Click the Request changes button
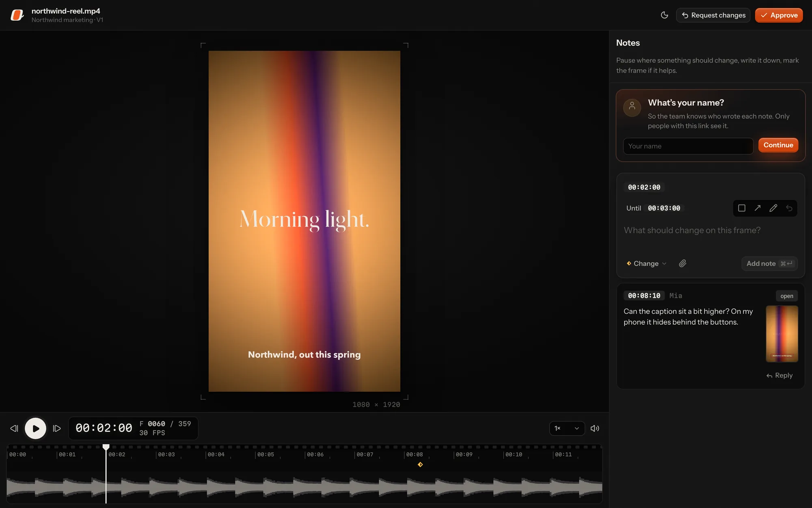The height and width of the screenshot is (508, 812). 713,15
